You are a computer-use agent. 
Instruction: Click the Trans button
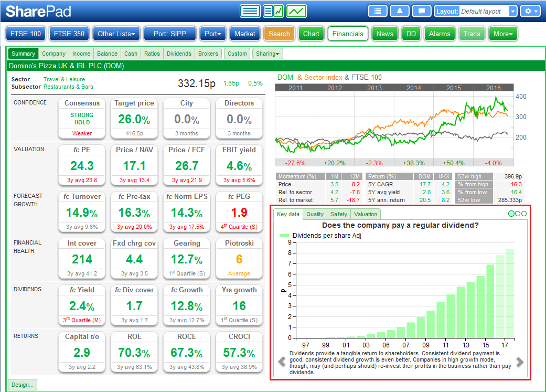pos(472,34)
